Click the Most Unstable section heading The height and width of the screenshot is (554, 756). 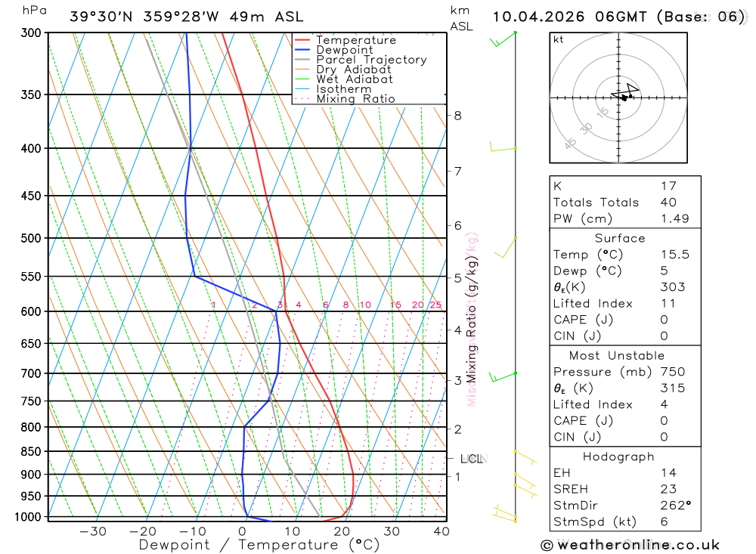click(x=617, y=356)
